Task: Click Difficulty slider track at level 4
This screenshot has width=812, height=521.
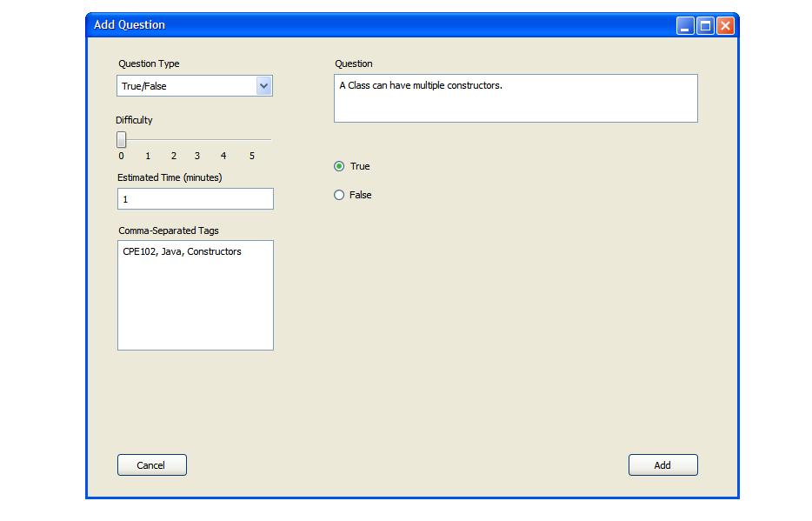Action: point(223,139)
